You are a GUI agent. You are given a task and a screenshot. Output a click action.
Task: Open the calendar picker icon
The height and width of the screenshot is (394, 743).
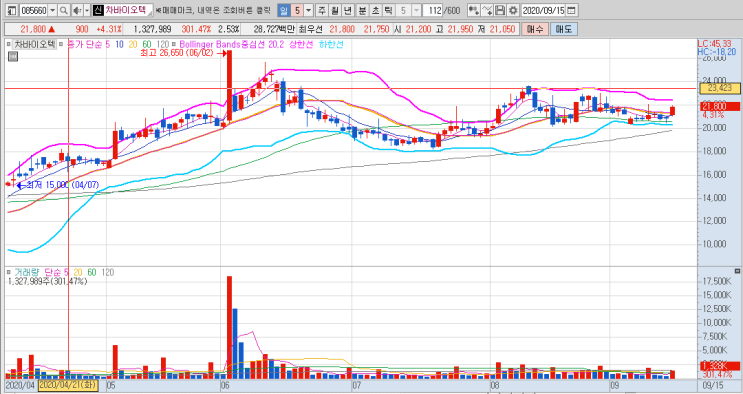coord(571,10)
